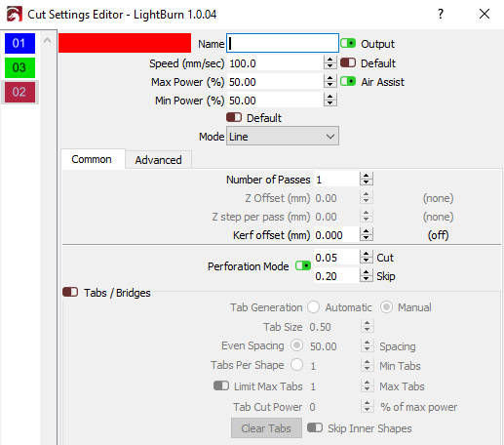Close the Cut Settings Editor window
Viewport: 504px width, 445px height.
pos(485,14)
